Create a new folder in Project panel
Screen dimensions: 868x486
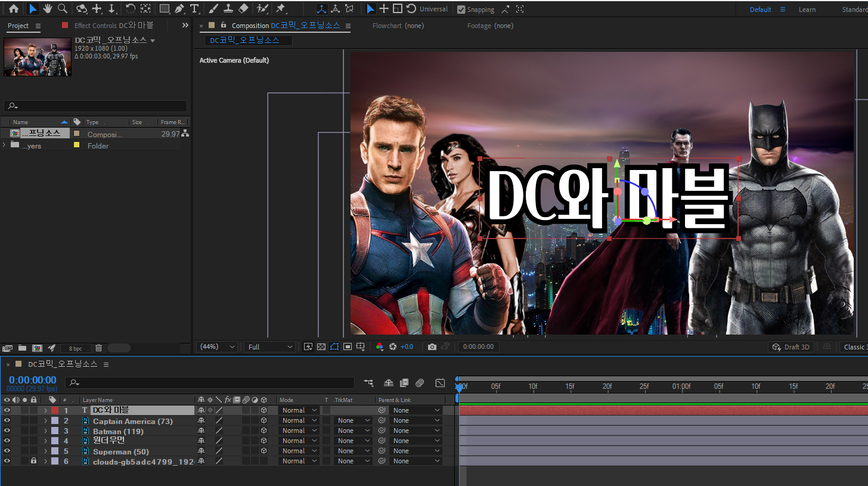tap(22, 348)
